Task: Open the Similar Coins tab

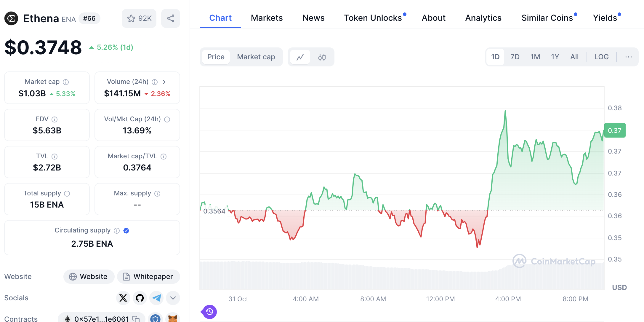Action: point(547,18)
